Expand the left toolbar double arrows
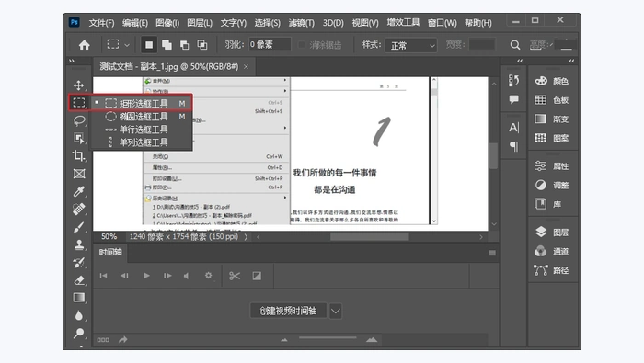644x363 pixels. click(x=72, y=61)
